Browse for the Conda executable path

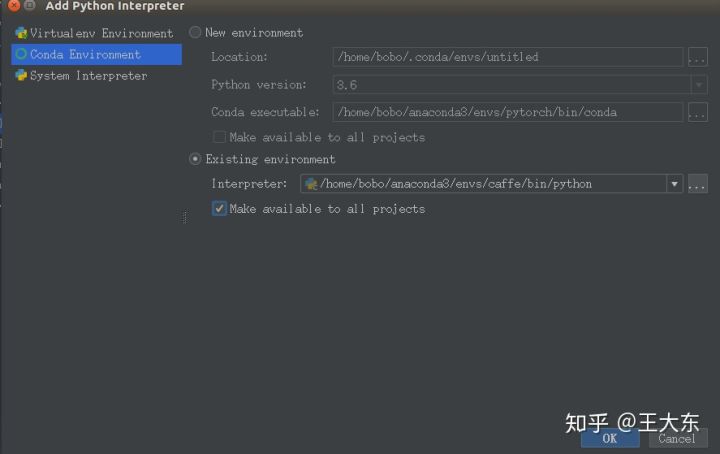[698, 112]
